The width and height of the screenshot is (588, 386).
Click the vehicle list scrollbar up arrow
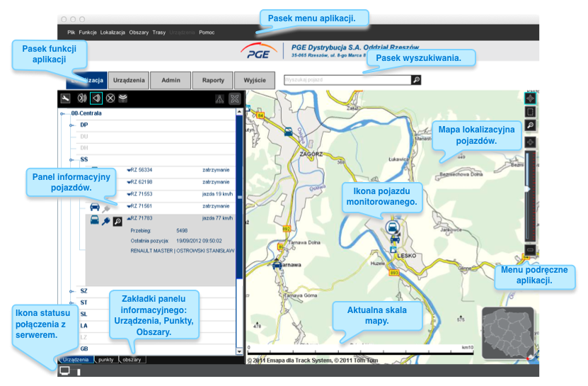click(x=239, y=112)
